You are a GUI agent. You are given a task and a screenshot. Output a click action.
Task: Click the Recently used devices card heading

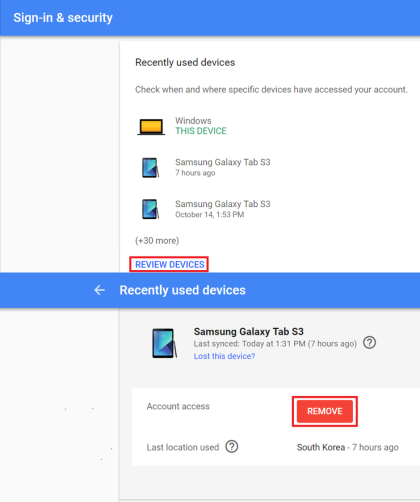click(x=185, y=62)
